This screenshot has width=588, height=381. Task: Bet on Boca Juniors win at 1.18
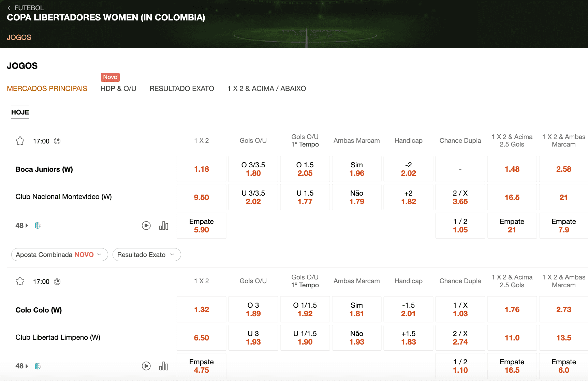click(202, 169)
